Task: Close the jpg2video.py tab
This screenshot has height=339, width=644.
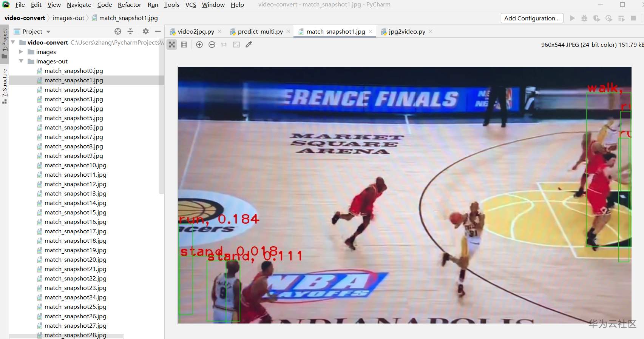Action: click(x=431, y=31)
